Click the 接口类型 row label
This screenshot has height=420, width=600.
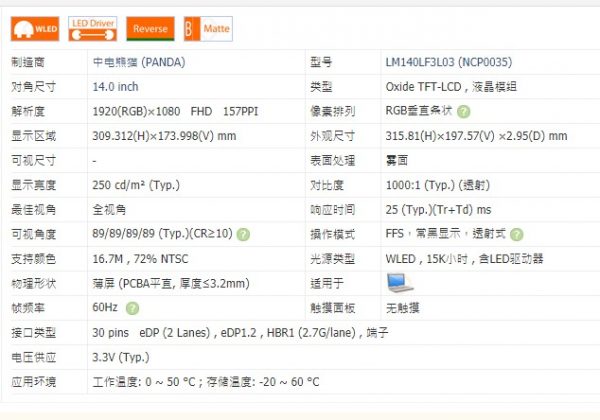point(34,333)
